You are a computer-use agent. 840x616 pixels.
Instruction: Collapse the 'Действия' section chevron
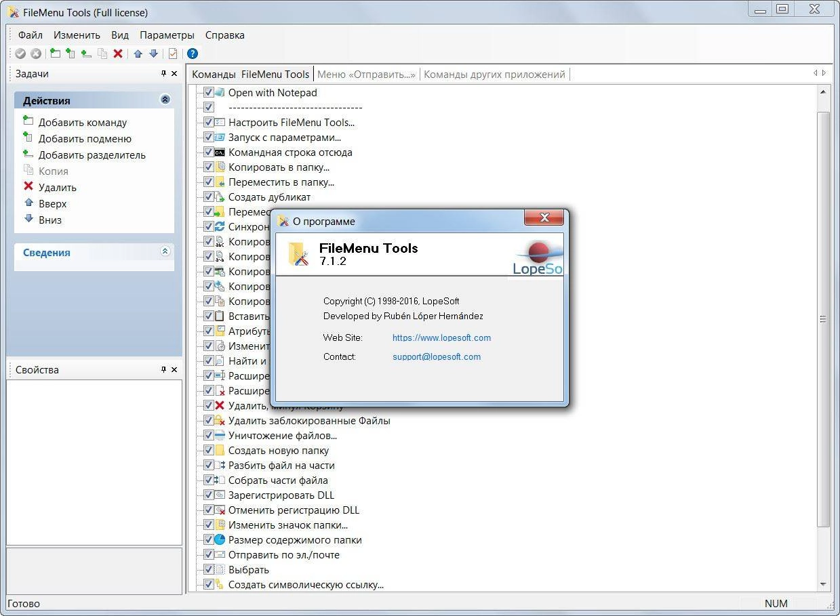click(165, 100)
